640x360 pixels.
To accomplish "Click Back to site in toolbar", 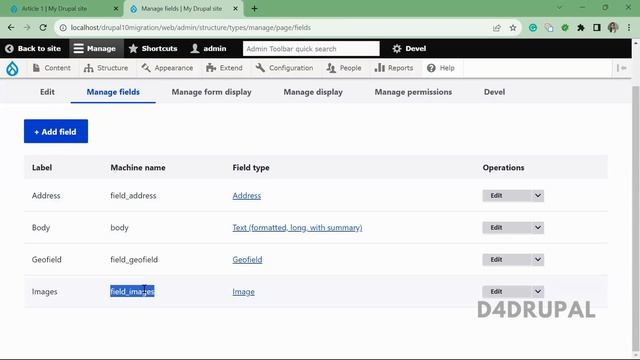I will 33,49.
